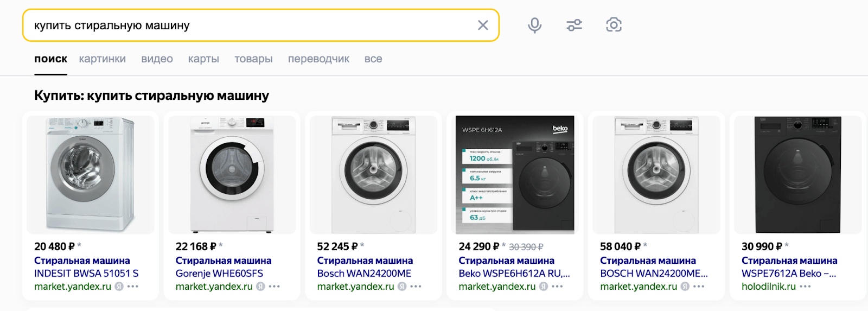Open three-dots menu under holodilnik.ru listing
This screenshot has height=311, width=868.
pos(805,287)
